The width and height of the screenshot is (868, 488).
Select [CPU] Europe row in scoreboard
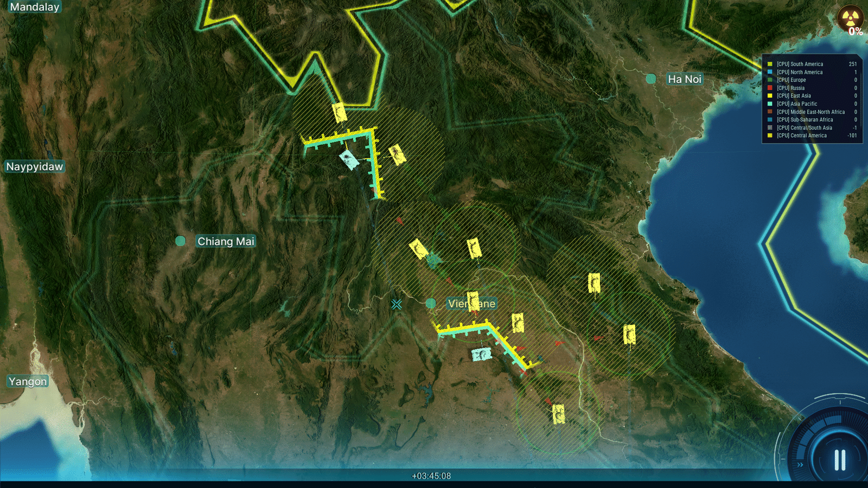(812, 80)
